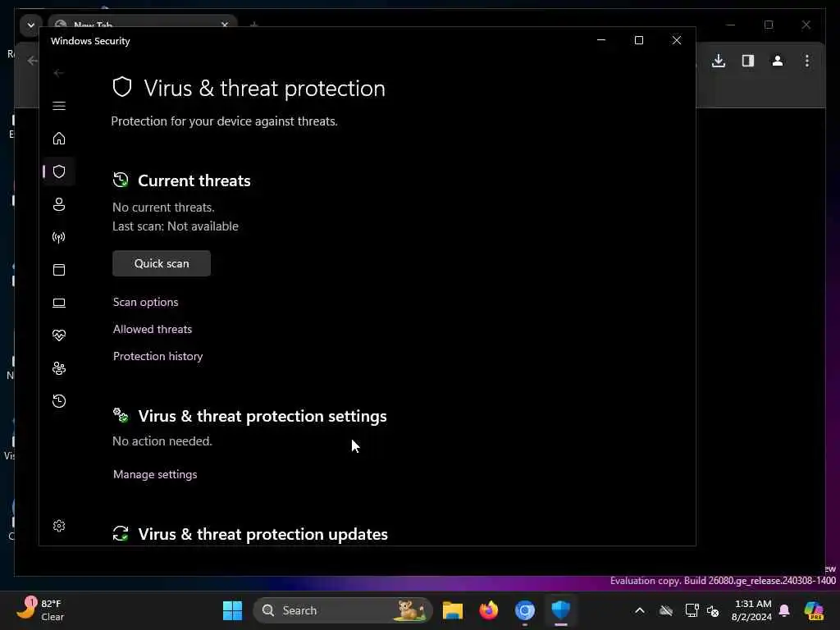Open the Windows Security navigation hamburger menu
This screenshot has width=840, height=630.
coord(59,106)
